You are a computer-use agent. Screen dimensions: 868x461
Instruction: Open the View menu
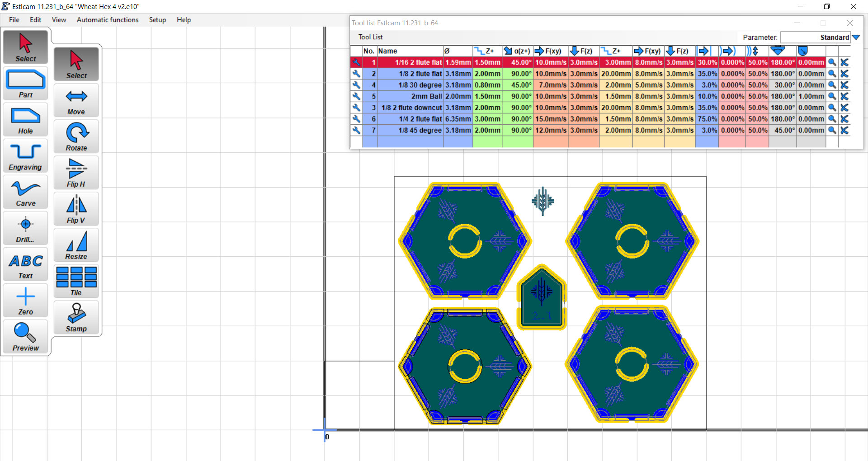[59, 20]
